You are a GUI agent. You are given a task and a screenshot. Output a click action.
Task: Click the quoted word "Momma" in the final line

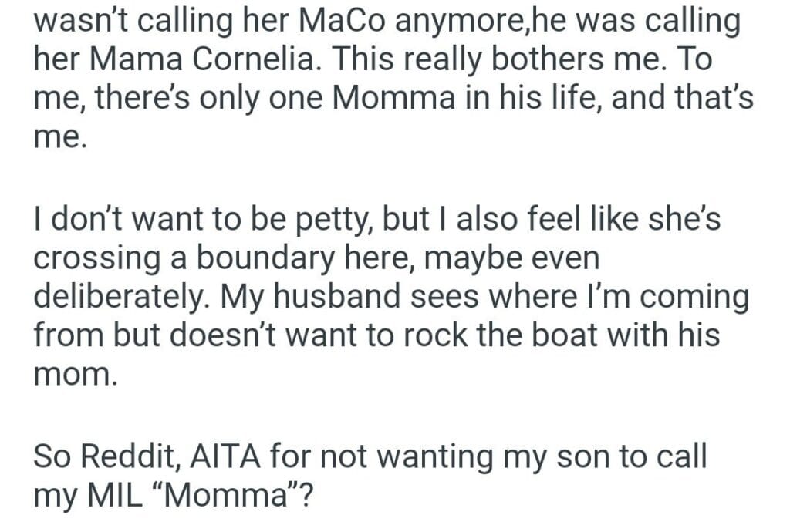(233, 497)
